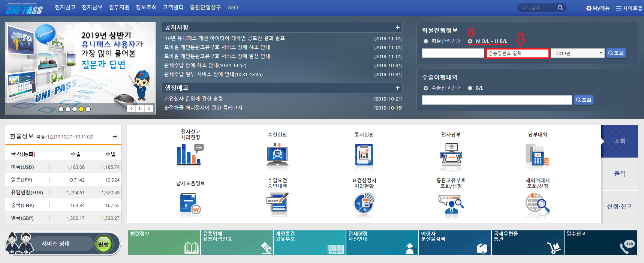Open AEO menu
644x263 pixels.
(233, 8)
